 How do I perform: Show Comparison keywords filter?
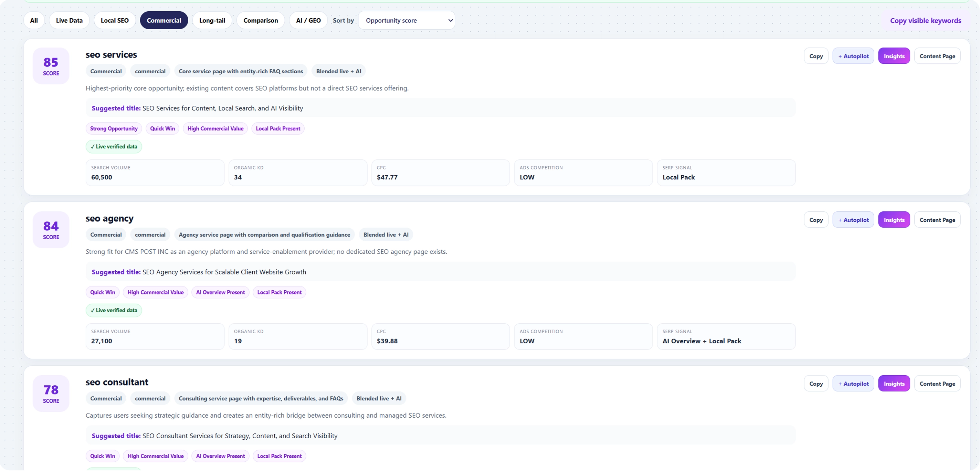coord(261,21)
